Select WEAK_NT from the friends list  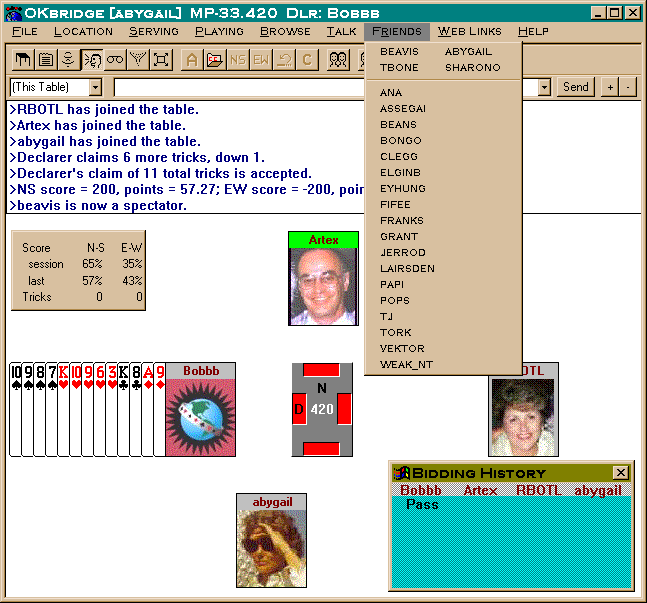[x=444, y=364]
